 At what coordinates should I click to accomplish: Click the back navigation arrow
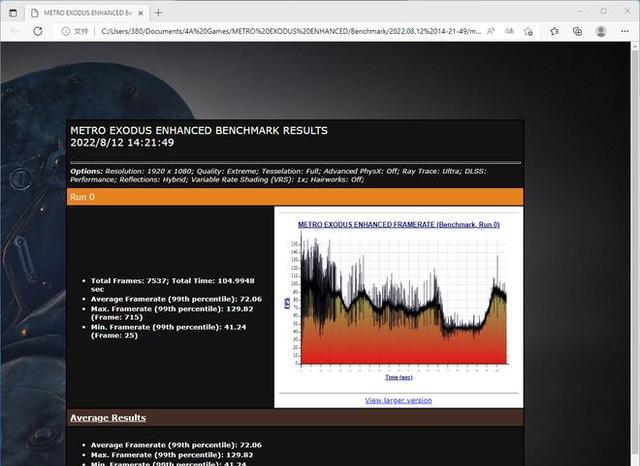tap(16, 31)
